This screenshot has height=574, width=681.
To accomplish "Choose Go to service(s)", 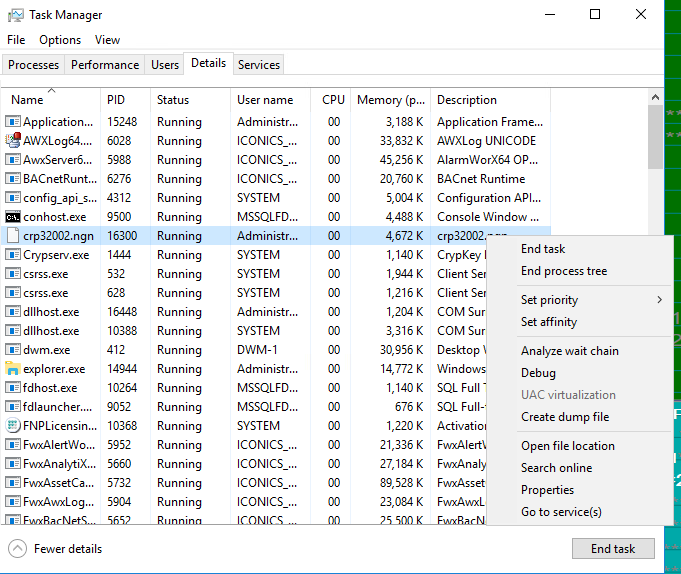I will click(x=561, y=512).
